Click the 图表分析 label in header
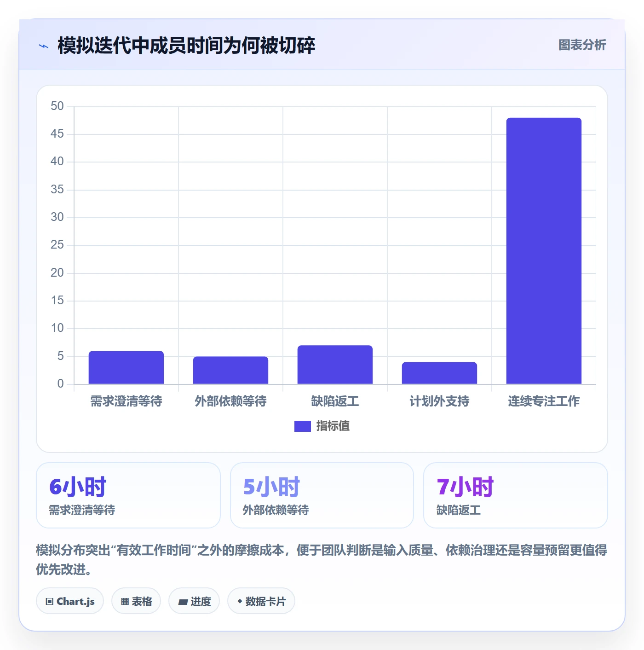644x650 pixels. click(x=582, y=45)
